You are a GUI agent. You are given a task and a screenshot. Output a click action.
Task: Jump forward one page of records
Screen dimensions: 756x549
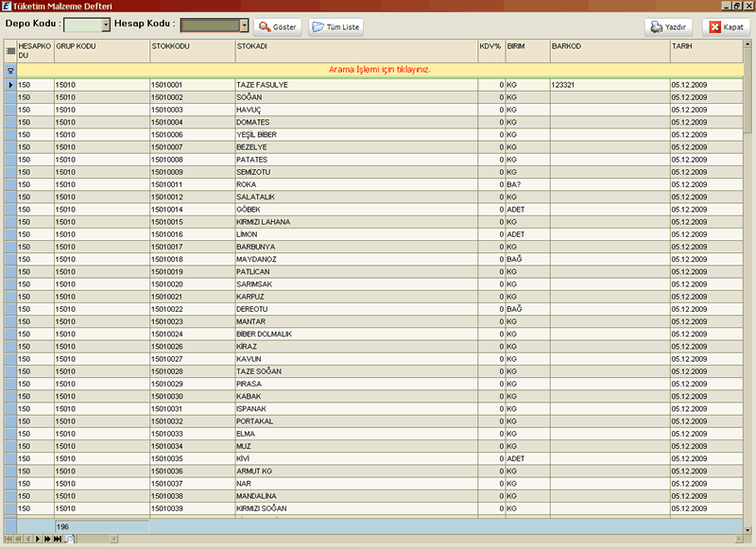pos(47,539)
